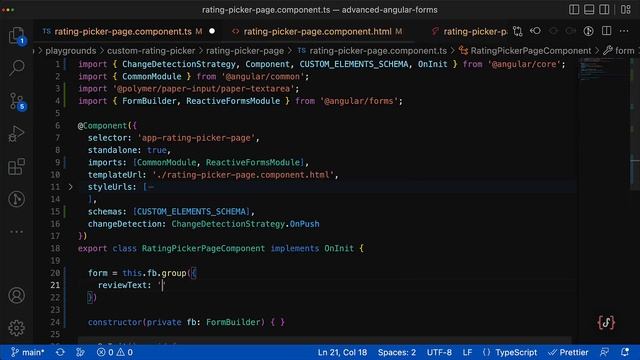Open the RatingPickerPageComponent breadcrumb symbol
Screen dimensions: 640x360
[531, 51]
